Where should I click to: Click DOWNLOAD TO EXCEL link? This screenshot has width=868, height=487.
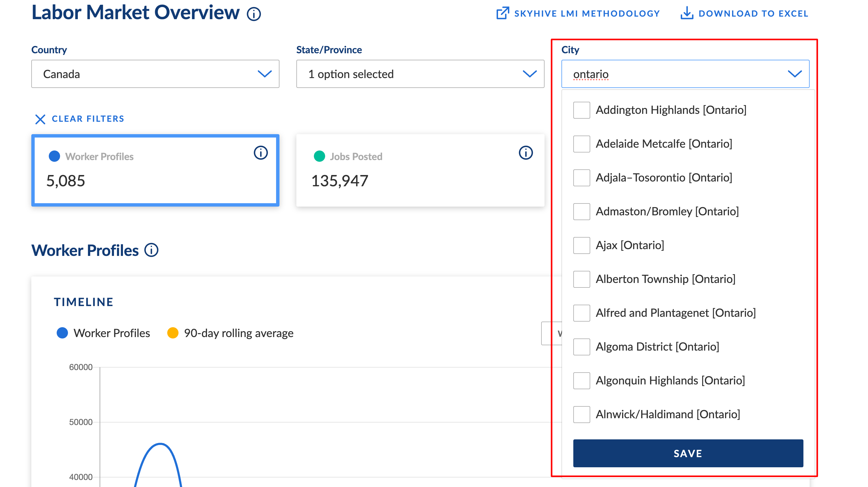[x=744, y=14]
